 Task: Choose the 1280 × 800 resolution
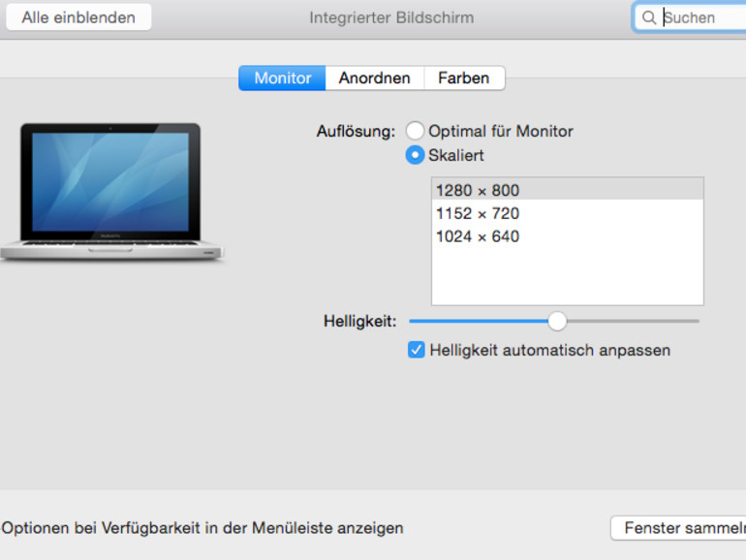point(567,190)
